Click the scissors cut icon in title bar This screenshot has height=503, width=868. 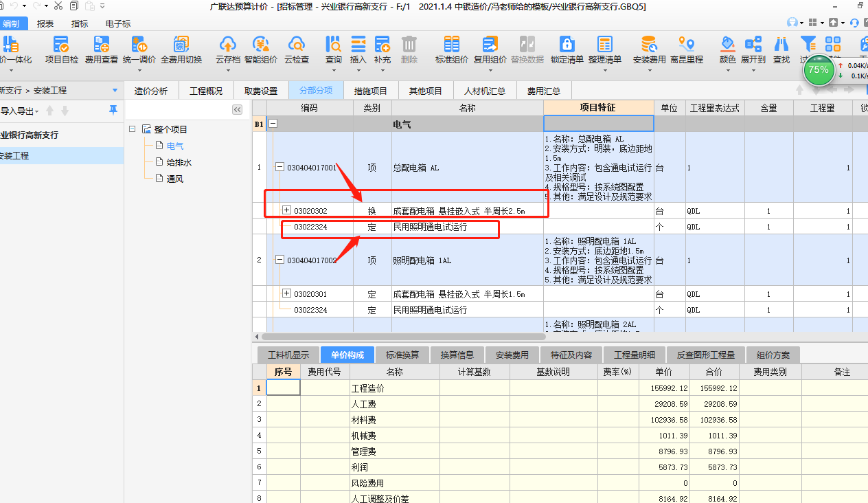pos(58,6)
